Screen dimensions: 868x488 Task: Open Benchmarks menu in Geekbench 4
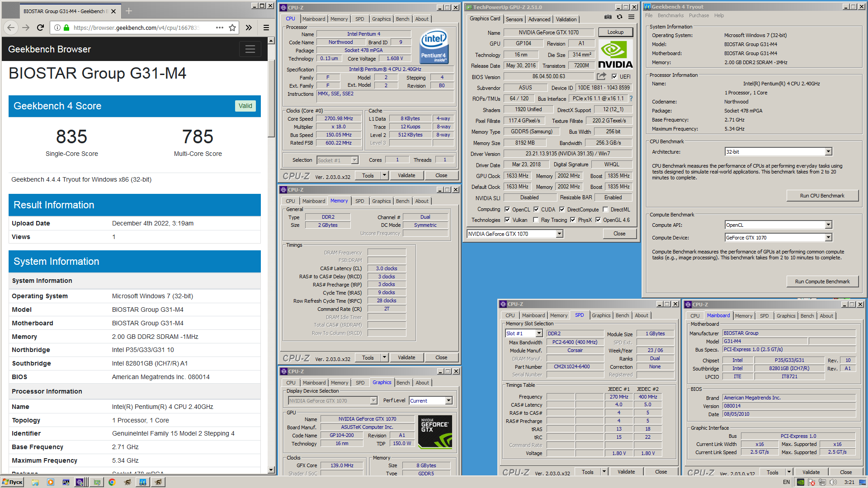[x=670, y=15]
